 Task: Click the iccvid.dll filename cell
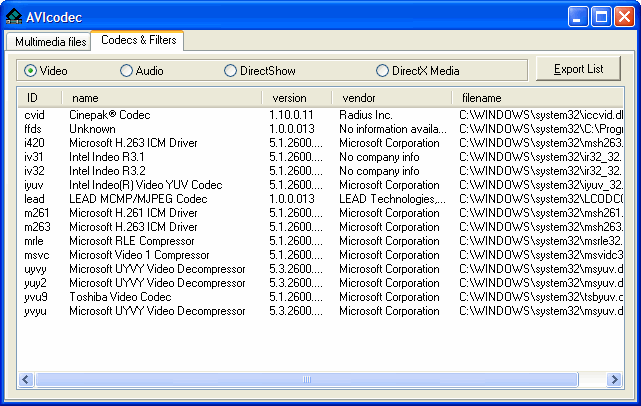[x=541, y=115]
